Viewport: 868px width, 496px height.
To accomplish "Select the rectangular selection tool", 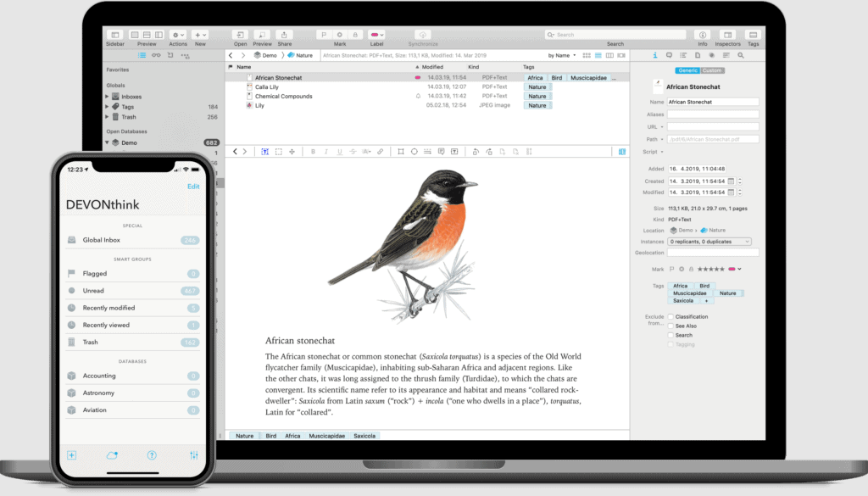I will [278, 152].
